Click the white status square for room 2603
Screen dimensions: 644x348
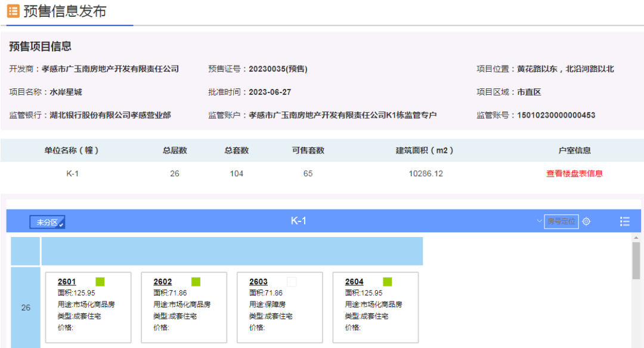point(292,282)
